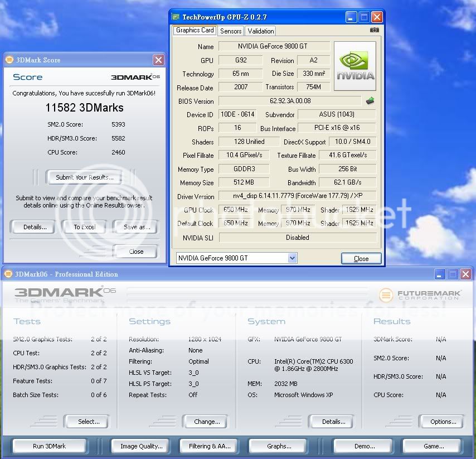Viewport: 476px width, 459px height.
Task: Click the Futuremark Corporation logo
Action: click(x=420, y=295)
